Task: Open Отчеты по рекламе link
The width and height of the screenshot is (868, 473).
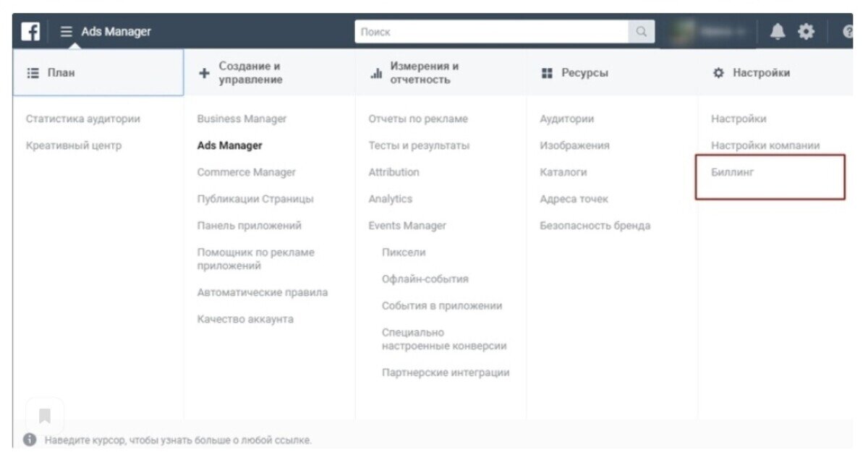Action: pyautogui.click(x=418, y=119)
